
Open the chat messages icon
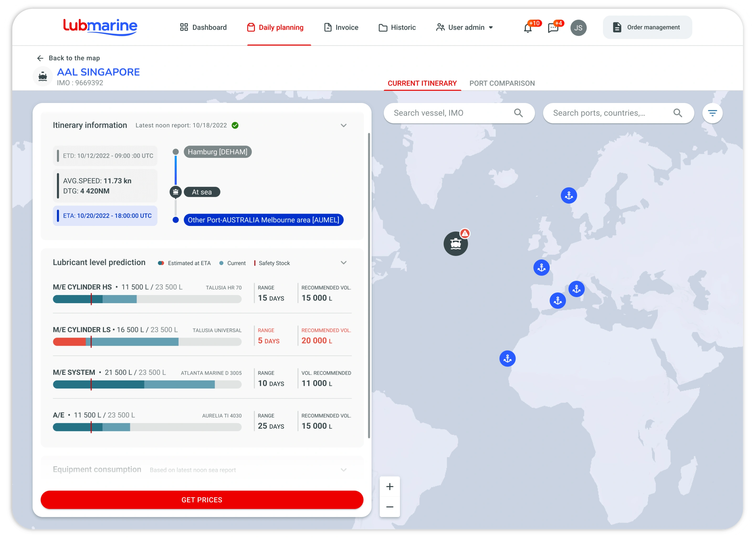pos(553,28)
